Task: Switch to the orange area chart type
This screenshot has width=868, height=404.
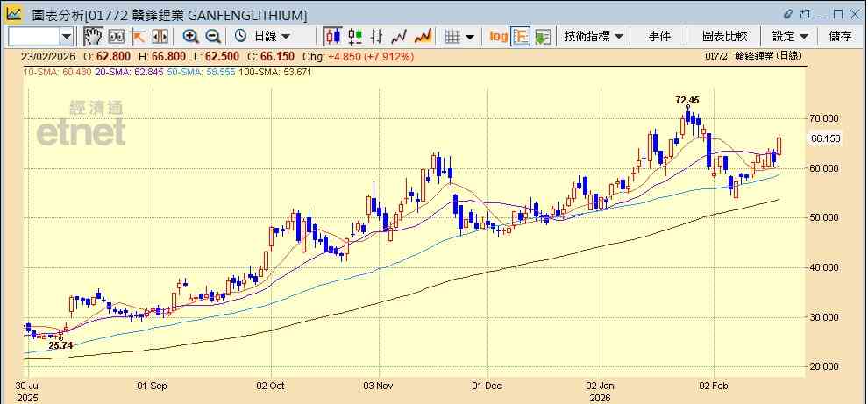Action: click(x=423, y=37)
